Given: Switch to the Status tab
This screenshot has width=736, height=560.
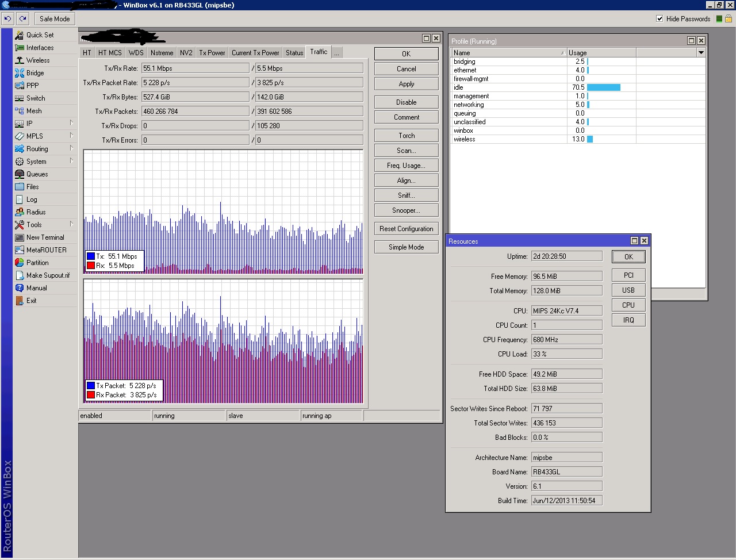Looking at the screenshot, I should 294,53.
